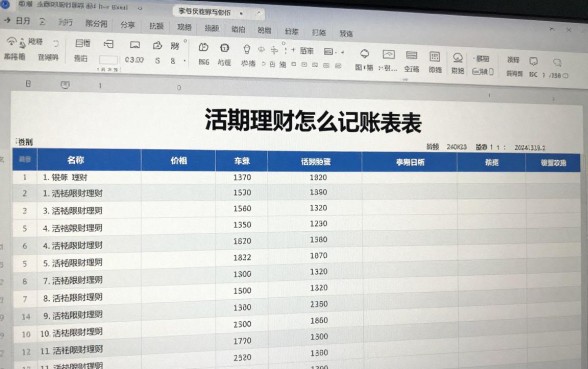The image size is (588, 369).
Task: Select the cell containing 1820
Action: [x=318, y=177]
